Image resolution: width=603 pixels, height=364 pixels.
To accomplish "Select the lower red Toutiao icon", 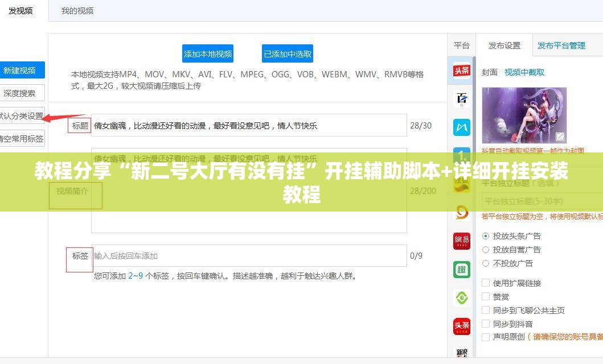I will [461, 326].
